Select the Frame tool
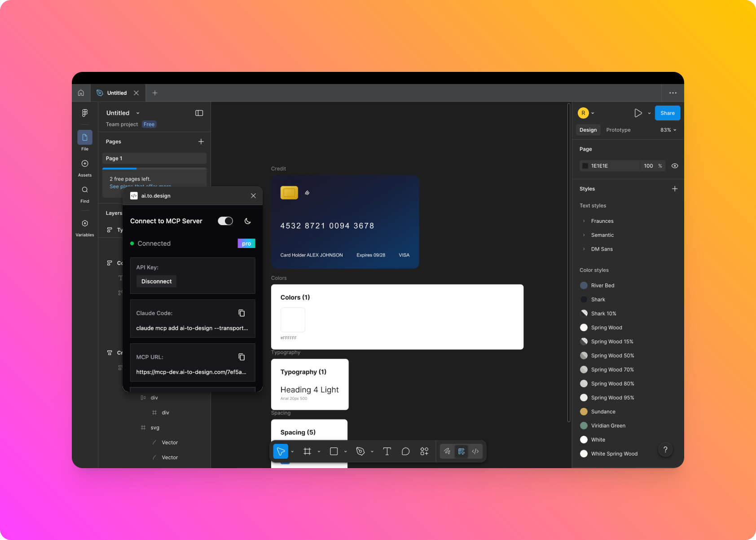Viewport: 756px width, 540px height. (307, 451)
